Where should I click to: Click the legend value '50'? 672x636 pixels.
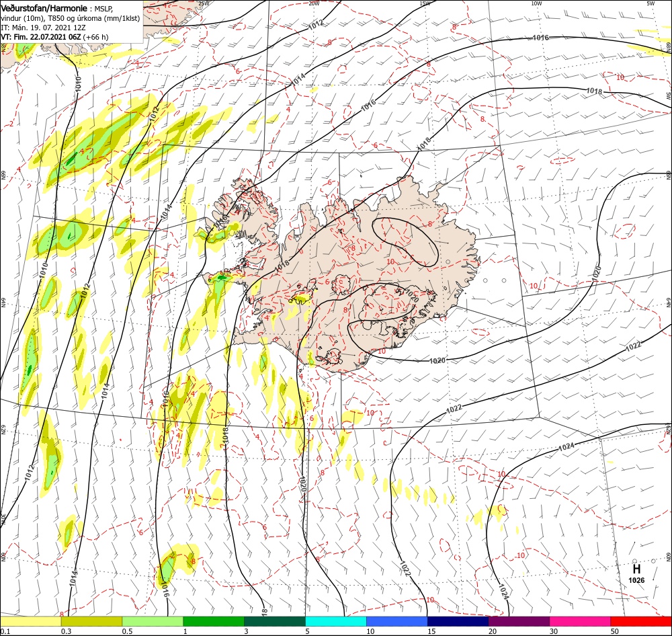point(615,631)
